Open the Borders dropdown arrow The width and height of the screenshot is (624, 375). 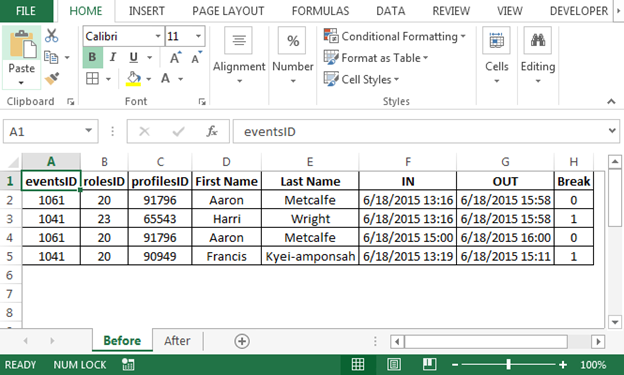coord(108,79)
